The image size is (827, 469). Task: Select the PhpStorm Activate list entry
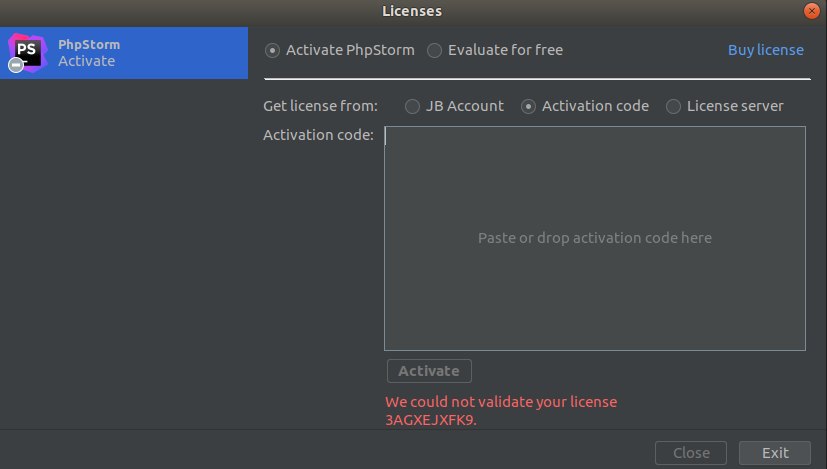point(124,53)
